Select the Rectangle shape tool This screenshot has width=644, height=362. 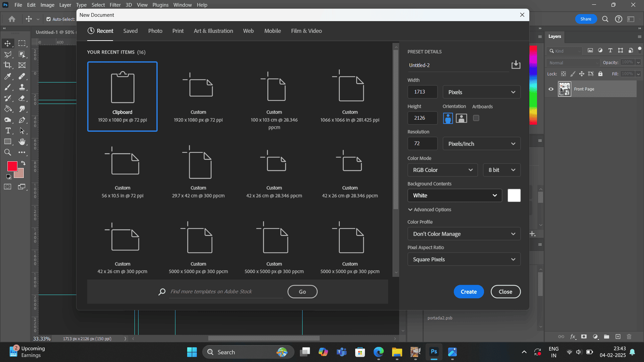point(7,141)
